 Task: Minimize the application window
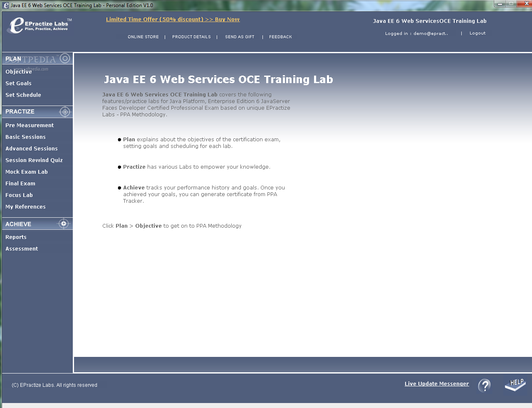[500, 4]
